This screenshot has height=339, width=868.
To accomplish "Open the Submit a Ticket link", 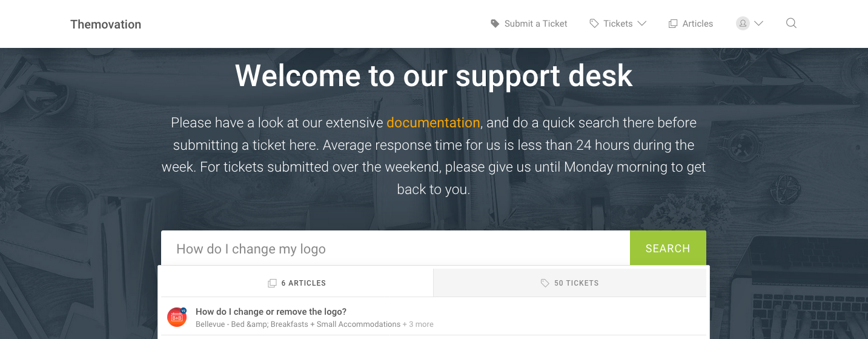I will tap(535, 24).
